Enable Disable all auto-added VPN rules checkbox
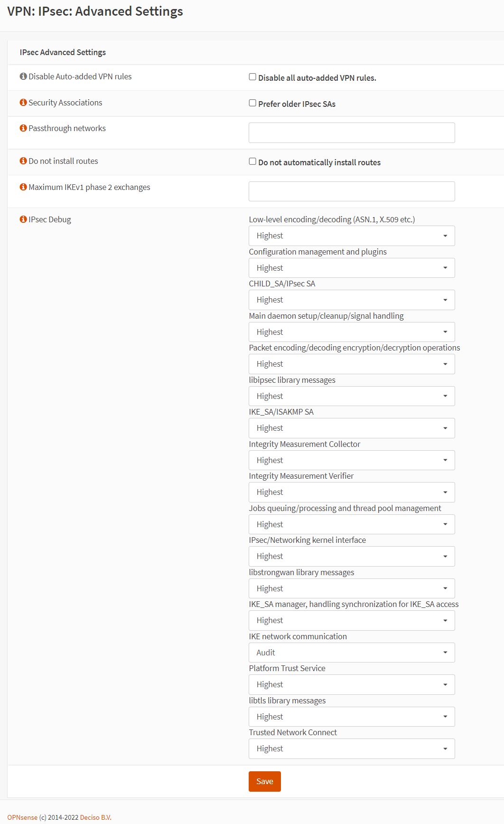This screenshot has height=824, width=504. [252, 77]
